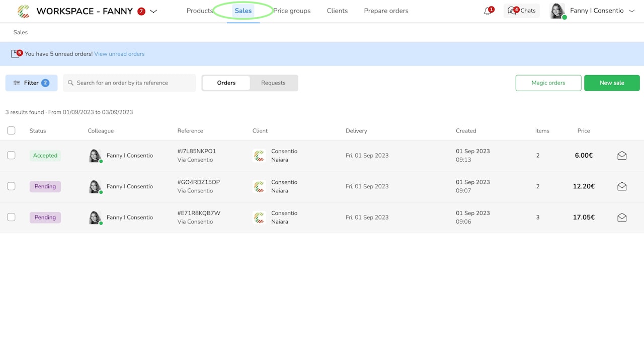This screenshot has height=353, width=644.
Task: Click envelope icon for the 17.05€ order
Action: point(622,218)
